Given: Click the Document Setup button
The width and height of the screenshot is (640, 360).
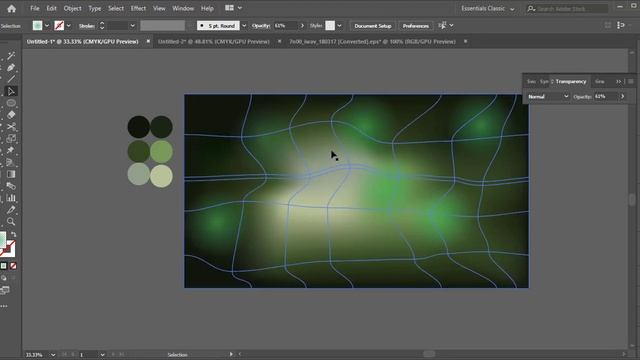Looking at the screenshot, I should [373, 26].
